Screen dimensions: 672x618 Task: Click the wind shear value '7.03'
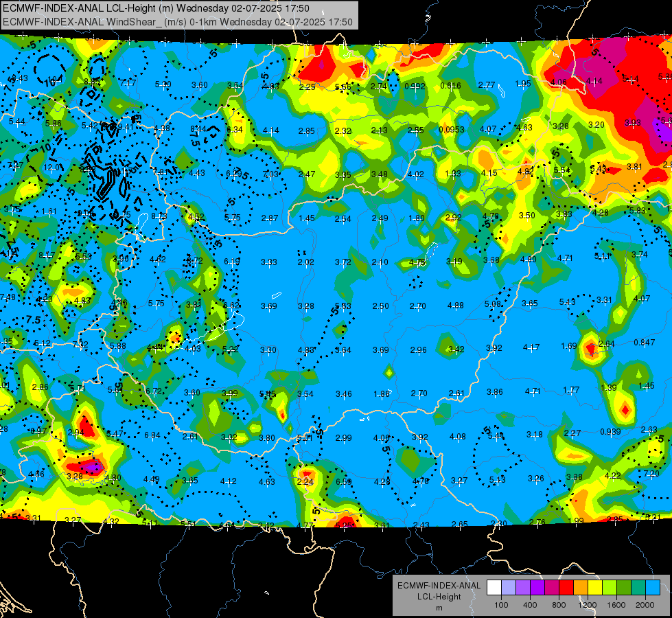coord(271,174)
